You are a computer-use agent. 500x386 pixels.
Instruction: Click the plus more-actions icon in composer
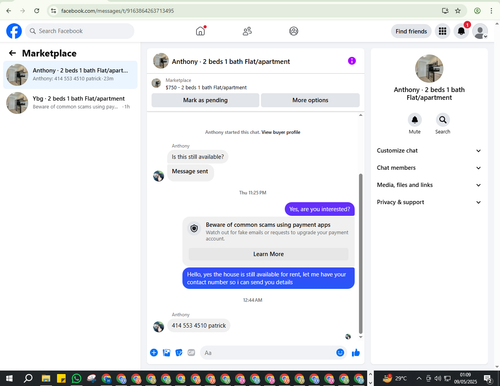click(x=154, y=353)
